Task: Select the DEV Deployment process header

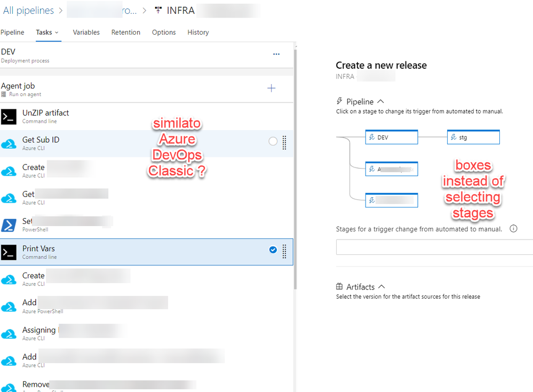Action: click(147, 55)
